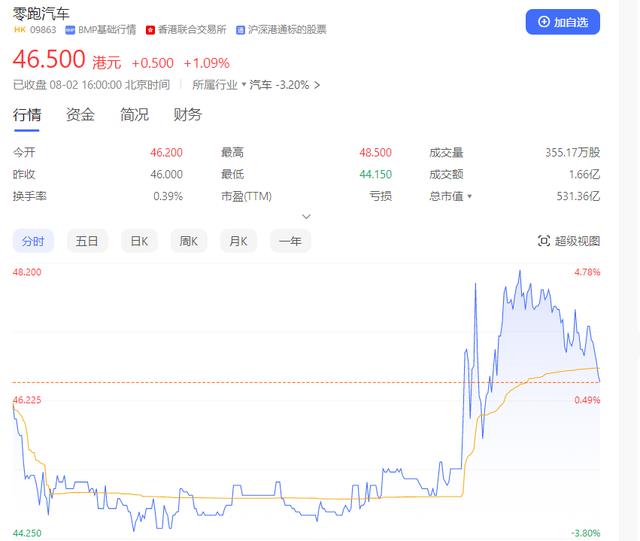640x541 pixels.
Task: Expand more quote details chevron
Action: click(x=306, y=216)
